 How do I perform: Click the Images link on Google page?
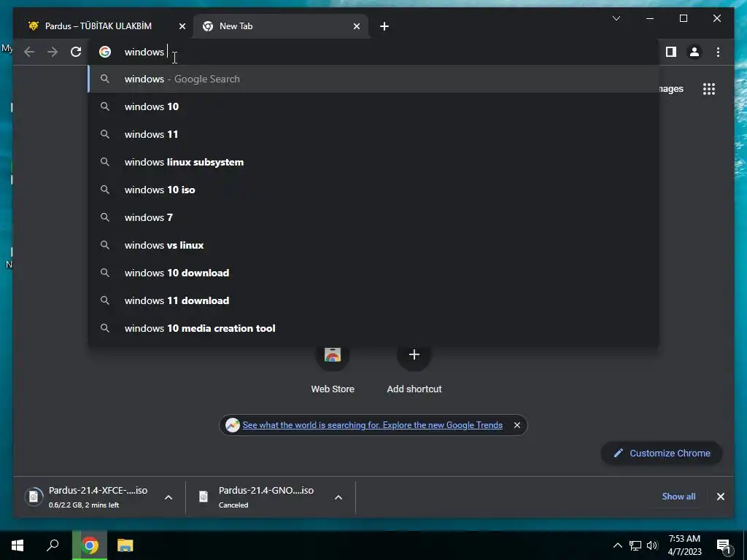tap(672, 89)
